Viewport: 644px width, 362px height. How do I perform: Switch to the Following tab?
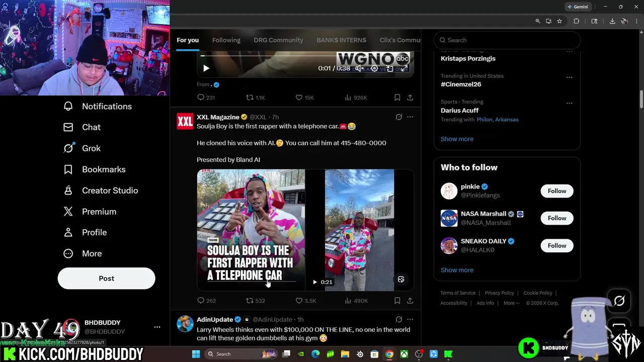click(226, 40)
